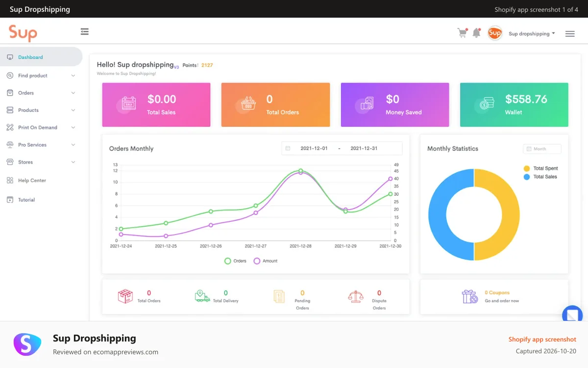Viewport: 588px width, 368px height.
Task: Click the Pending Orders document icon
Action: pos(279,296)
